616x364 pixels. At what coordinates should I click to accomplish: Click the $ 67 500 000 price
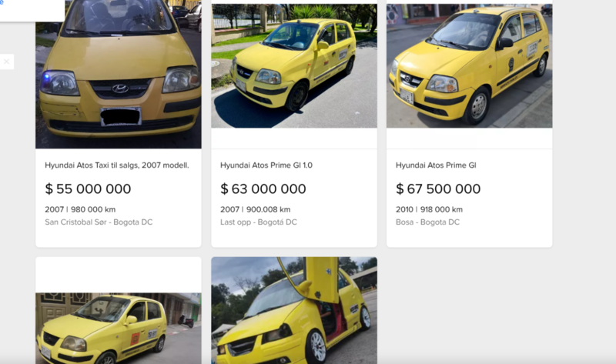tap(438, 189)
